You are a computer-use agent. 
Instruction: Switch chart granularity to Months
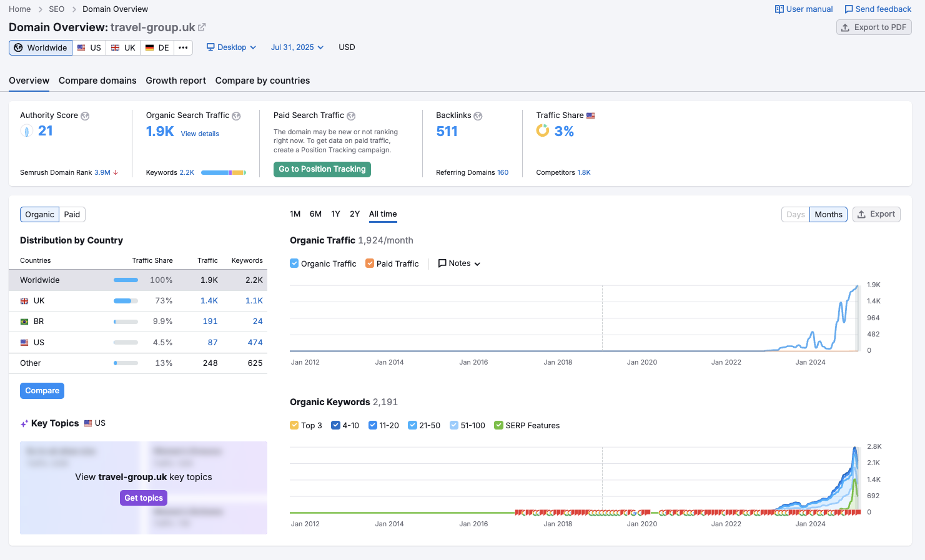(x=828, y=215)
